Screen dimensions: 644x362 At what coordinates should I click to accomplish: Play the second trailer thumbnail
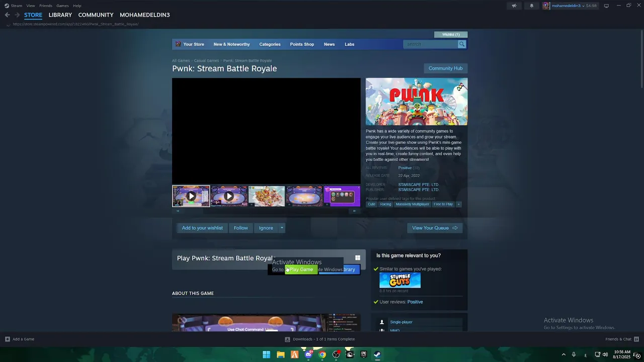[229, 196]
